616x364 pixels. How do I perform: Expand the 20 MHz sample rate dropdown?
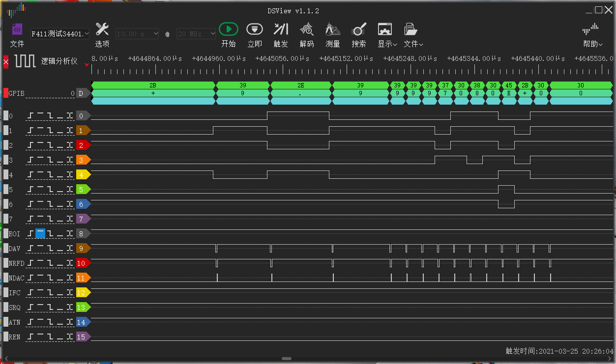tap(197, 34)
